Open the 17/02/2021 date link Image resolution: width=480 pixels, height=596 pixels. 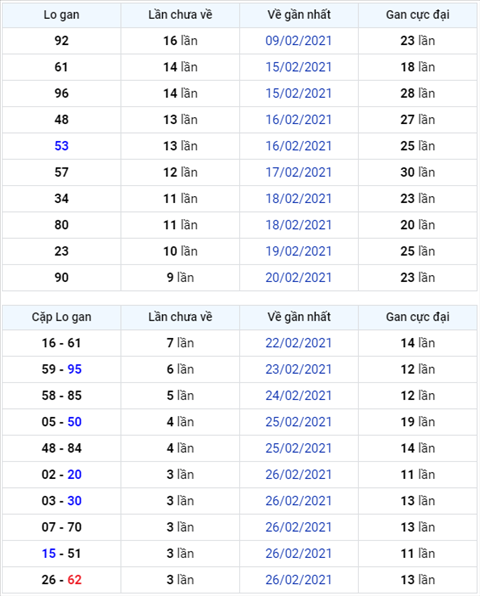[x=298, y=172]
